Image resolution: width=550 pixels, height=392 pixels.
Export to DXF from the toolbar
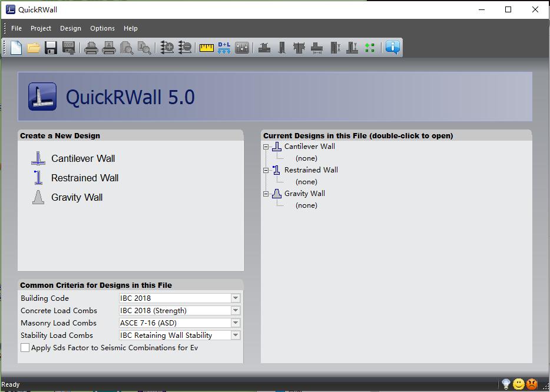(x=68, y=47)
